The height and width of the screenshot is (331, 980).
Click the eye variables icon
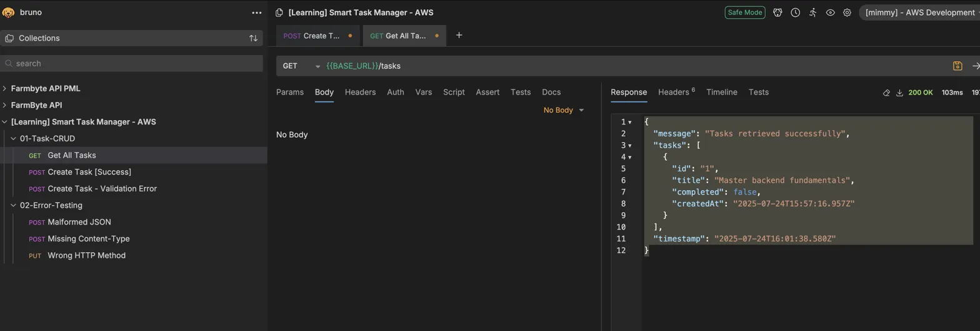tap(830, 13)
